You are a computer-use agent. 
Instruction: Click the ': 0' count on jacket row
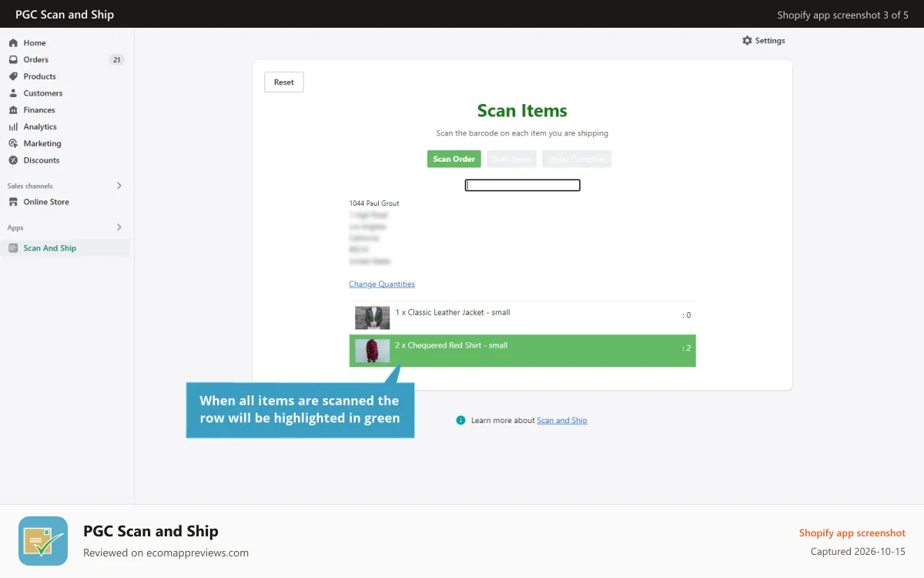click(686, 315)
